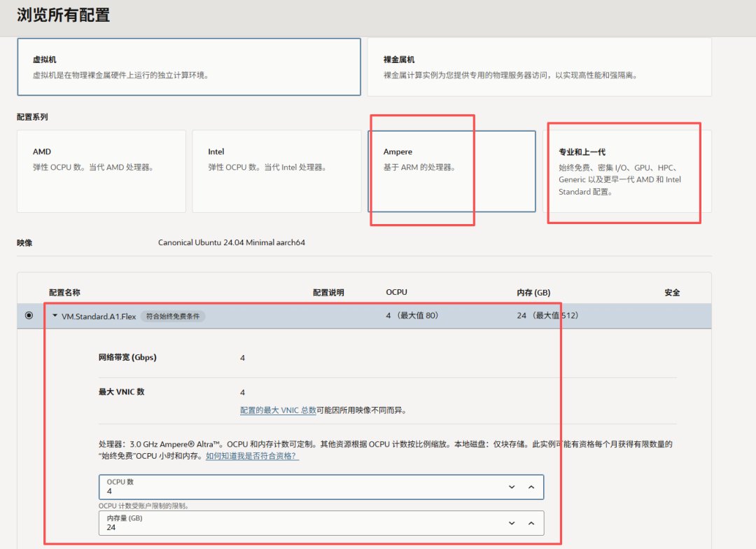Click the 配置名称 column header

pos(64,292)
